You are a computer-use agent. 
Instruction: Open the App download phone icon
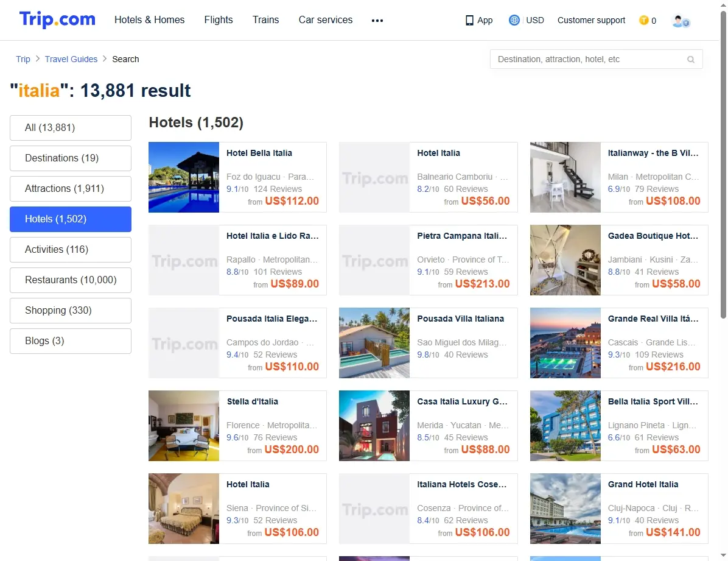[x=469, y=21]
